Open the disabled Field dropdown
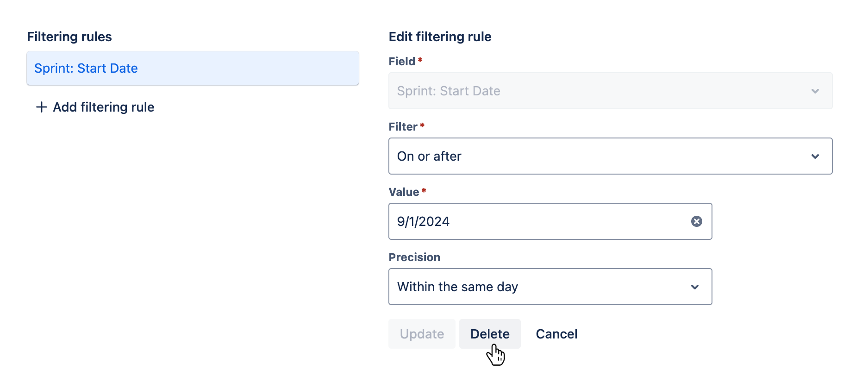Viewport: 868px width, 382px height. pyautogui.click(x=610, y=91)
